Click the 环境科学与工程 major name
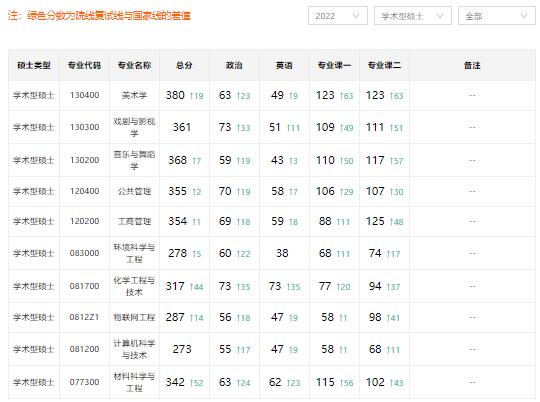This screenshot has height=402, width=540. [x=134, y=253]
